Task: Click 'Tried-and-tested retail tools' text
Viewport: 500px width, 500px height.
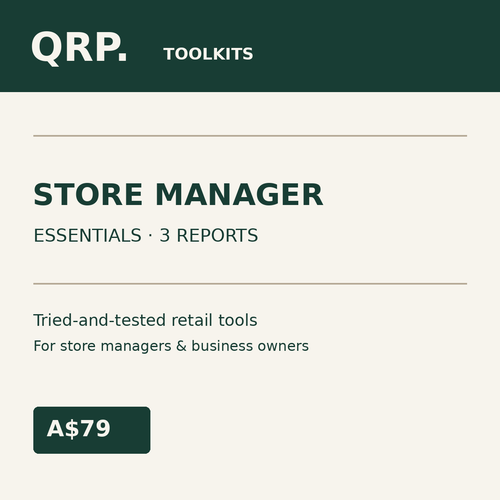Action: coord(145,320)
